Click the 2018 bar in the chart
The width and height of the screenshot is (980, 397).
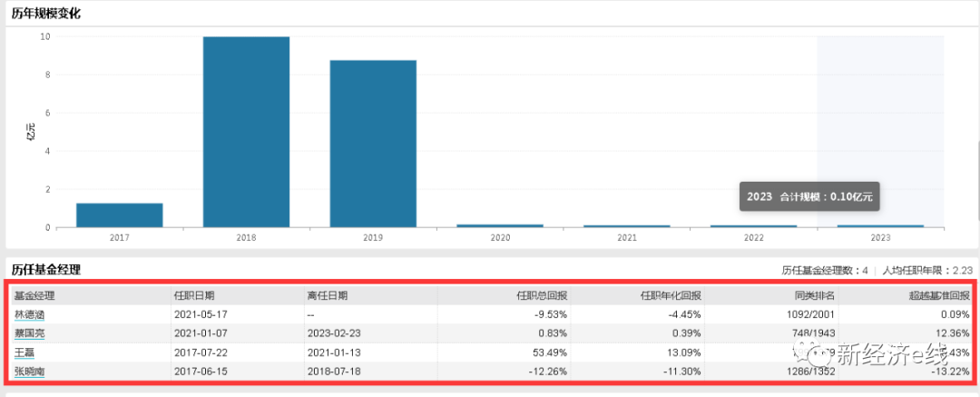[246, 132]
